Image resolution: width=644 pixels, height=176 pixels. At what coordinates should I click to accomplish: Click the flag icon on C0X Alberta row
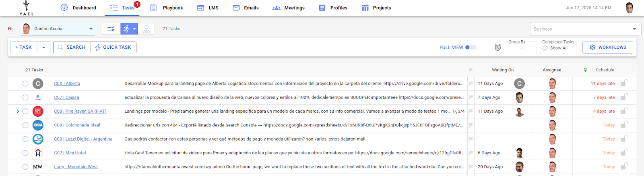[471, 84]
